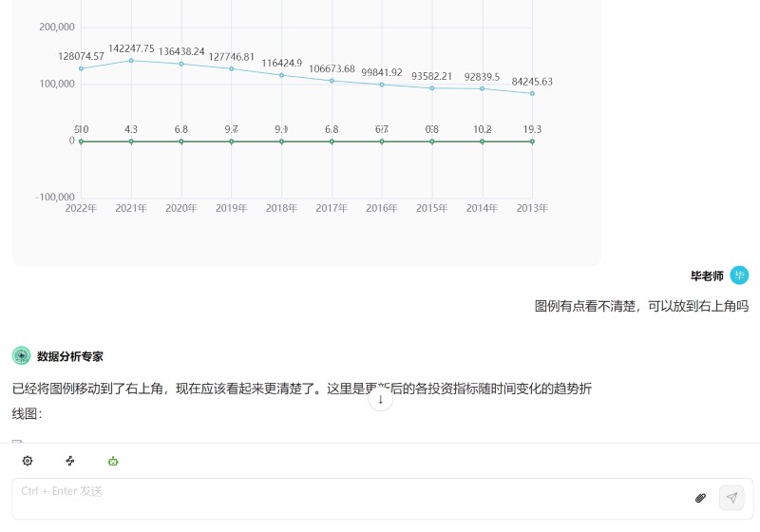Image resolution: width=760 pixels, height=532 pixels.
Task: Select the 2021年 blue point at 142247.75
Action: (x=131, y=61)
